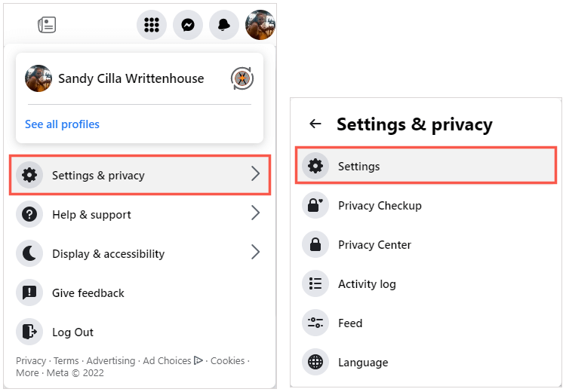Expand the Help & support chevron

(x=255, y=214)
